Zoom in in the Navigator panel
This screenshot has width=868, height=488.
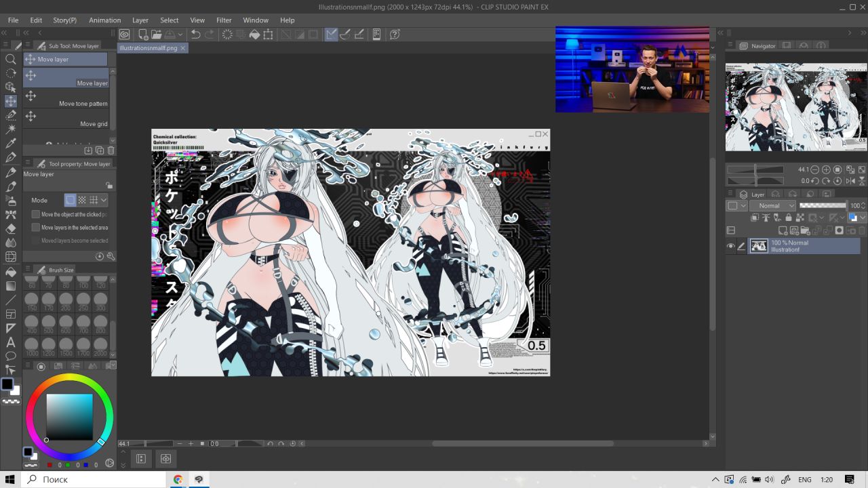tap(826, 169)
